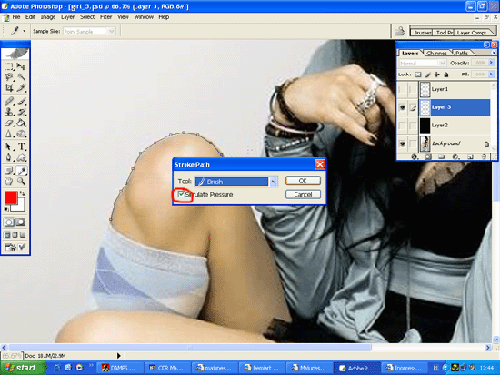This screenshot has width=500, height=375.
Task: Select the History Brush tool
Action: click(21, 112)
